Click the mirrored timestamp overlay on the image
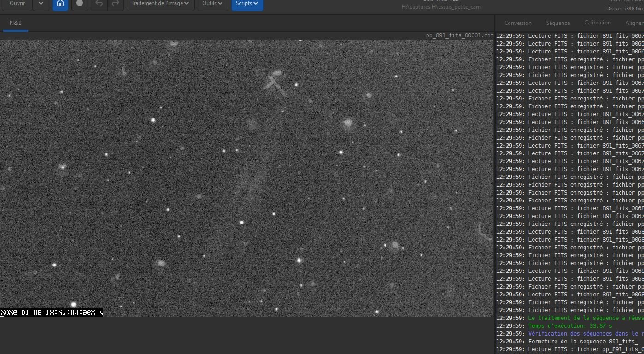This screenshot has width=644, height=354. click(52, 313)
